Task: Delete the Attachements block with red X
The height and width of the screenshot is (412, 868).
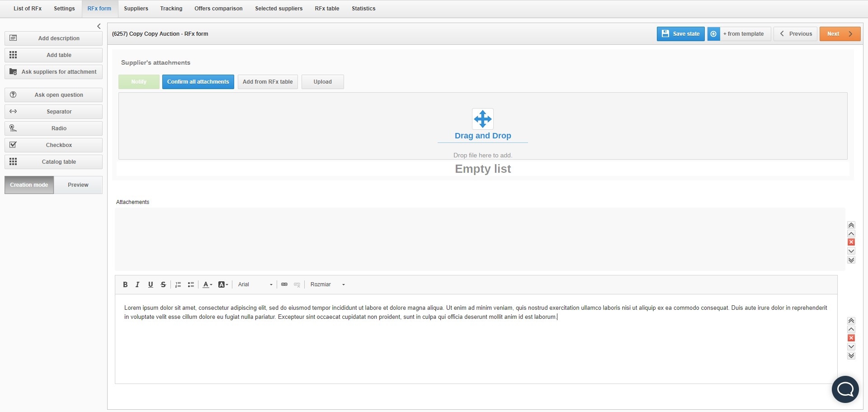Action: (851, 242)
